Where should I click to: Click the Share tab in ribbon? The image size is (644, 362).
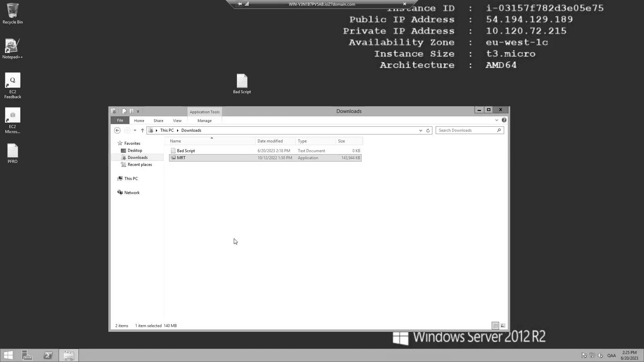pos(158,120)
